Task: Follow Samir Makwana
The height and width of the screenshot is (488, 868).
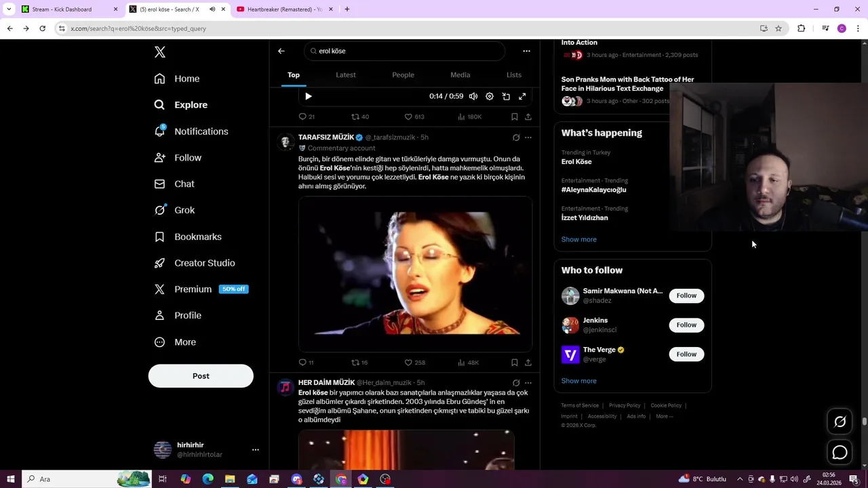Action: click(x=686, y=296)
